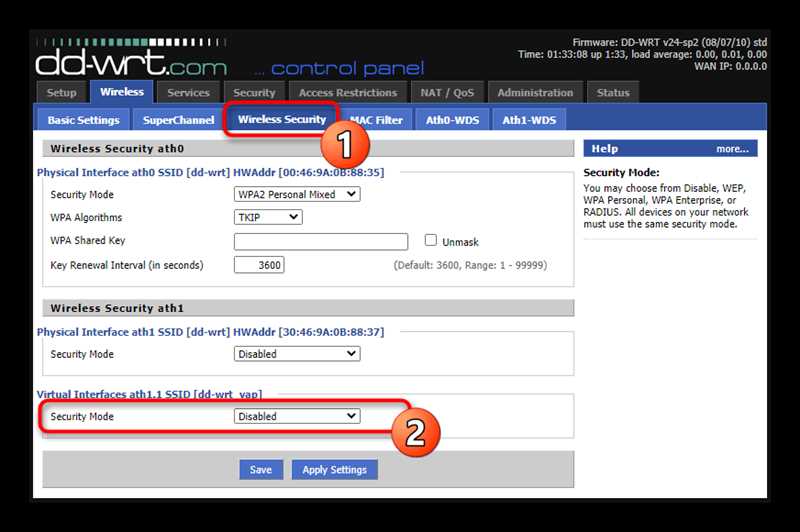Open Basic Settings sub-tab
This screenshot has height=532, width=800.
tap(84, 120)
